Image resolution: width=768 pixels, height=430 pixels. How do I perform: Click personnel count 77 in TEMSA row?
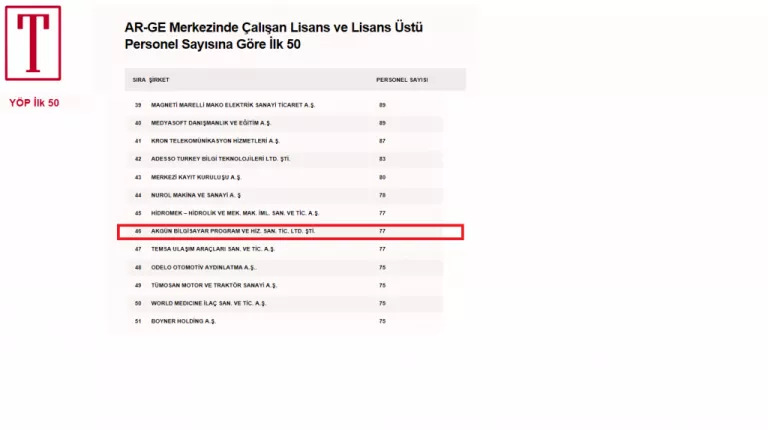pyautogui.click(x=382, y=249)
